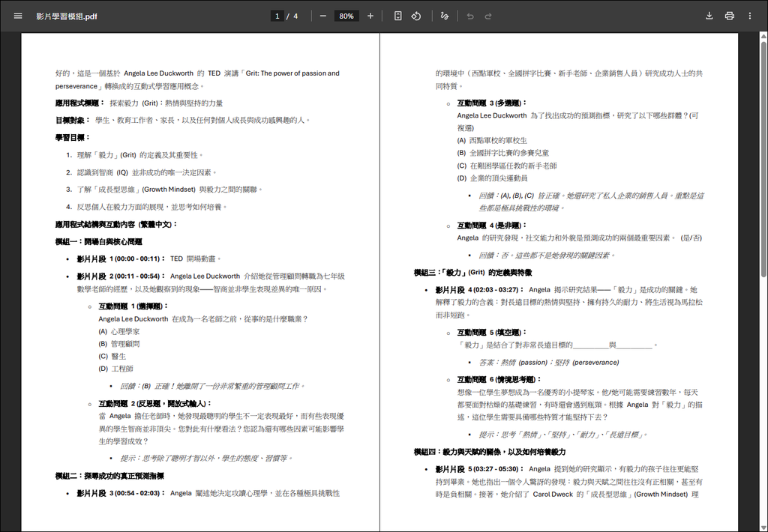This screenshot has height=532, width=768.
Task: Click the page number input field
Action: click(277, 16)
